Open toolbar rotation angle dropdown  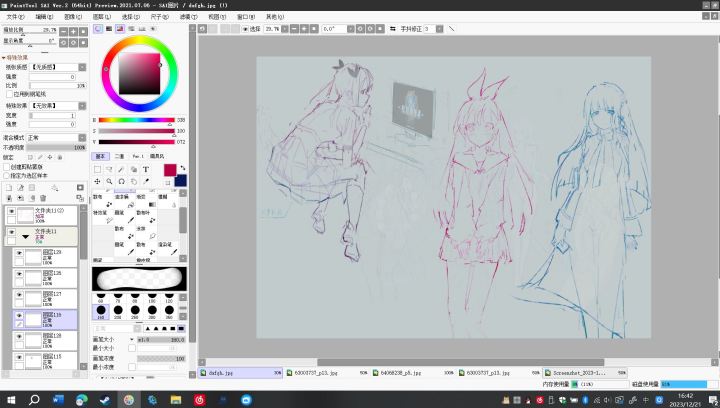point(351,28)
